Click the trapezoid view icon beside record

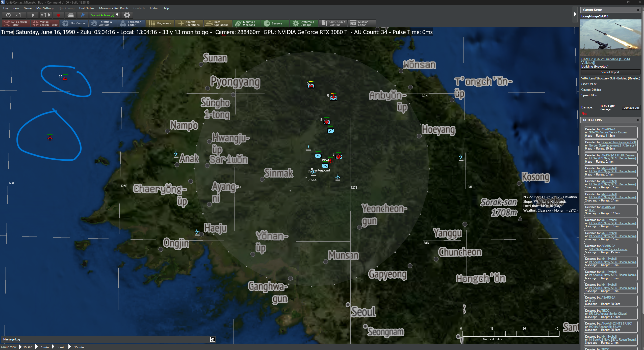[x=71, y=15]
